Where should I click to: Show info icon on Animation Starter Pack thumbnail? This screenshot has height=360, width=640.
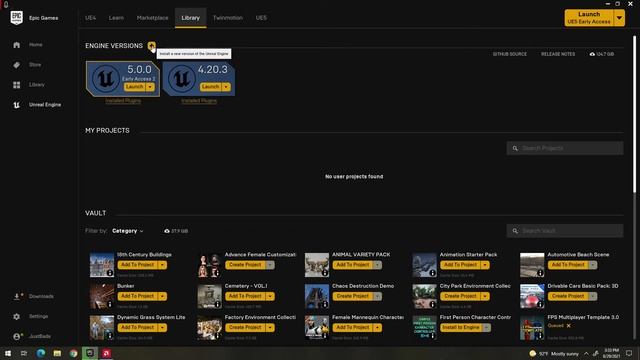coord(432,273)
